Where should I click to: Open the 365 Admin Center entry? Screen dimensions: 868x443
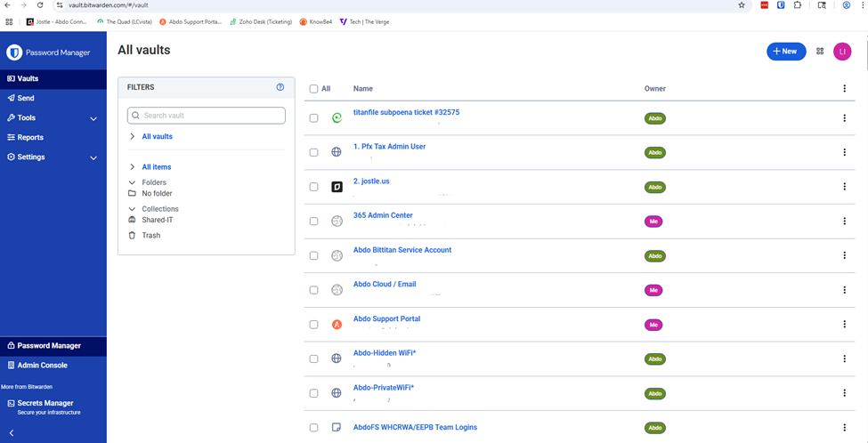(x=383, y=215)
